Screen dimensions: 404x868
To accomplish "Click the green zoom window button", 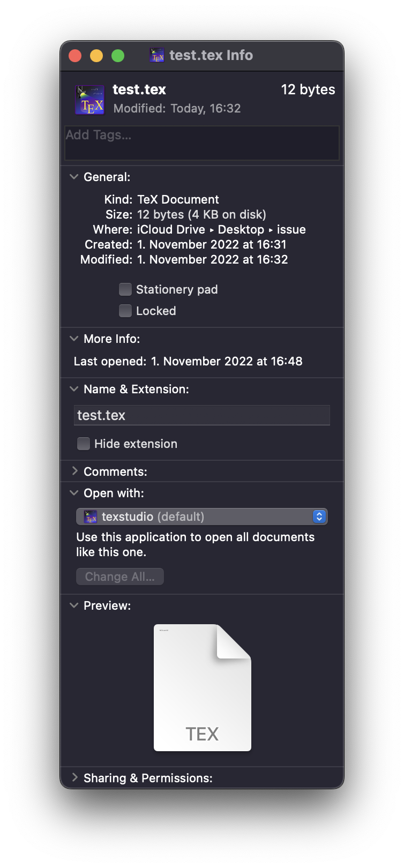I will click(118, 56).
